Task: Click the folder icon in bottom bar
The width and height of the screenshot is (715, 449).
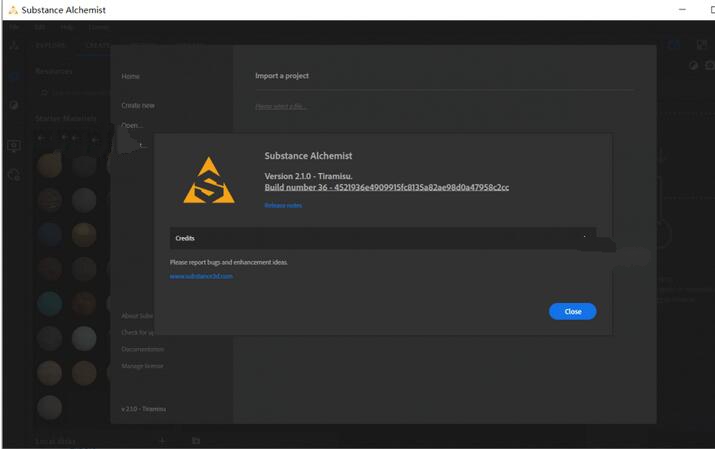Action: 196,440
